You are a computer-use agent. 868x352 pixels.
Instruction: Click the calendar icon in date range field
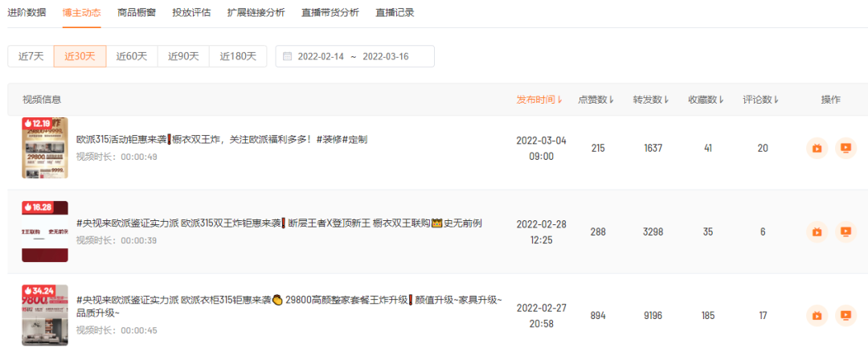click(287, 56)
